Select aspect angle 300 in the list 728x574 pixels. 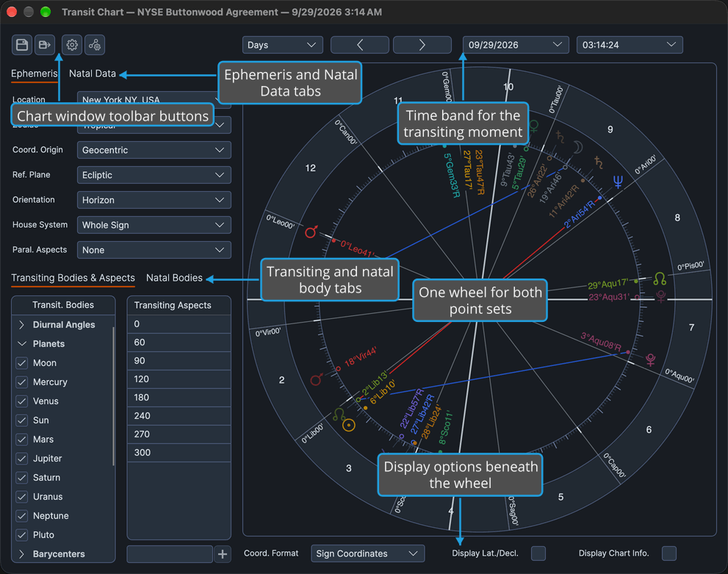click(179, 452)
